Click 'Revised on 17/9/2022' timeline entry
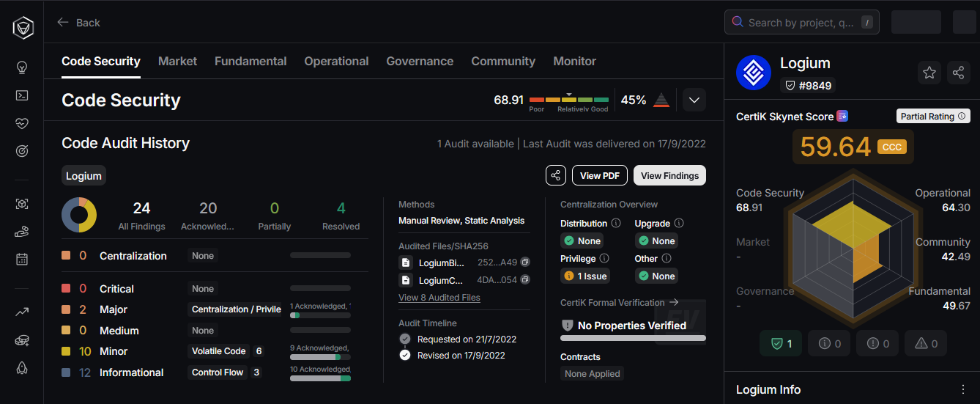The width and height of the screenshot is (980, 404). (x=461, y=355)
